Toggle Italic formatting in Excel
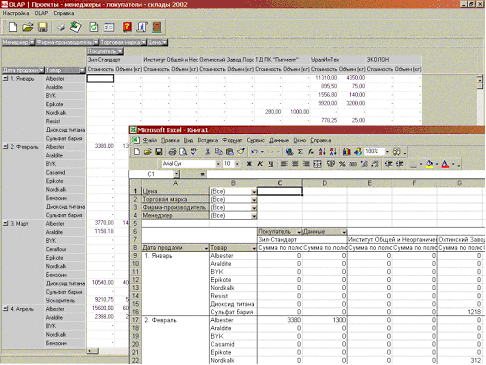 pyautogui.click(x=260, y=164)
